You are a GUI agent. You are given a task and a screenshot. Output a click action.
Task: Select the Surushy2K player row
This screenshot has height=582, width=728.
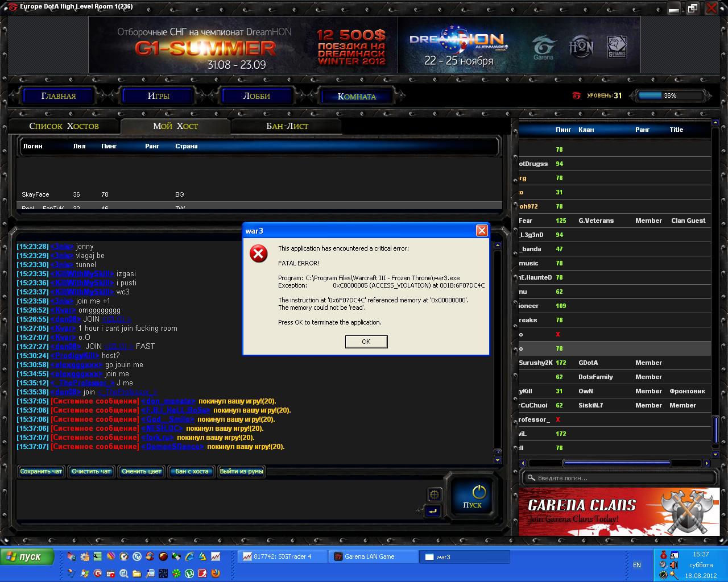tap(615, 363)
